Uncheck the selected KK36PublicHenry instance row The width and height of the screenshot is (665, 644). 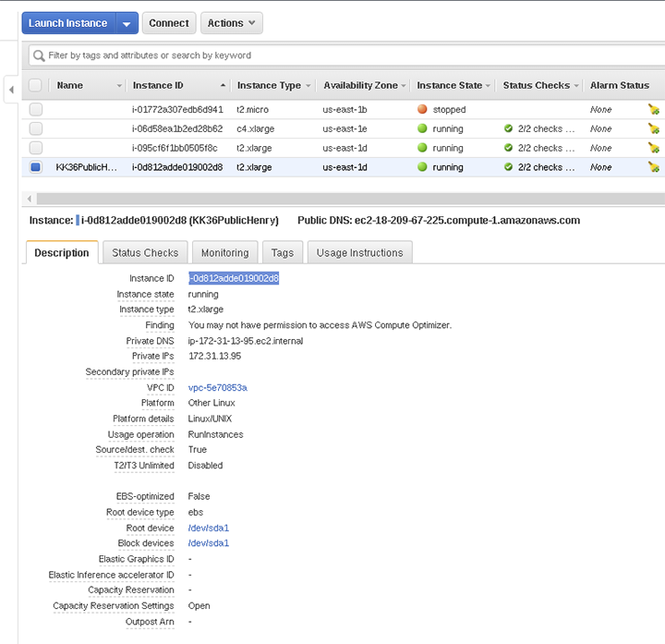tap(35, 167)
